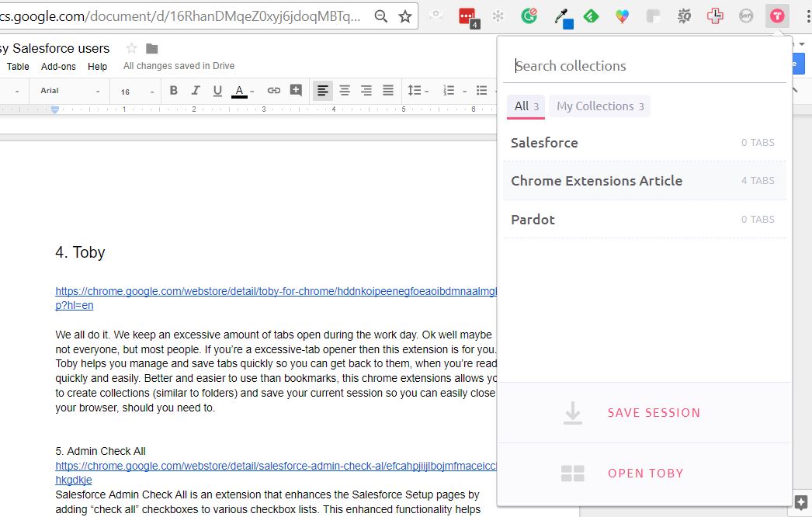Star the Google Docs document
Viewport: 812px width, 517px height.
[131, 48]
